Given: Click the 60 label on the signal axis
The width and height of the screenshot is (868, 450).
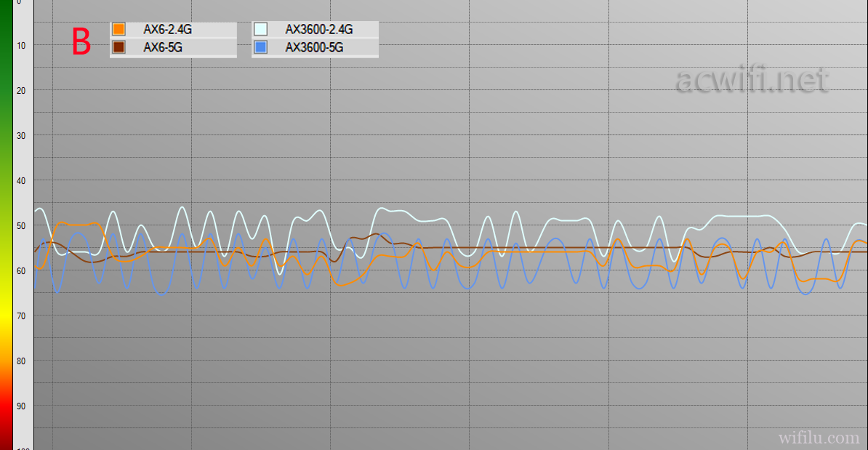Looking at the screenshot, I should pos(21,271).
